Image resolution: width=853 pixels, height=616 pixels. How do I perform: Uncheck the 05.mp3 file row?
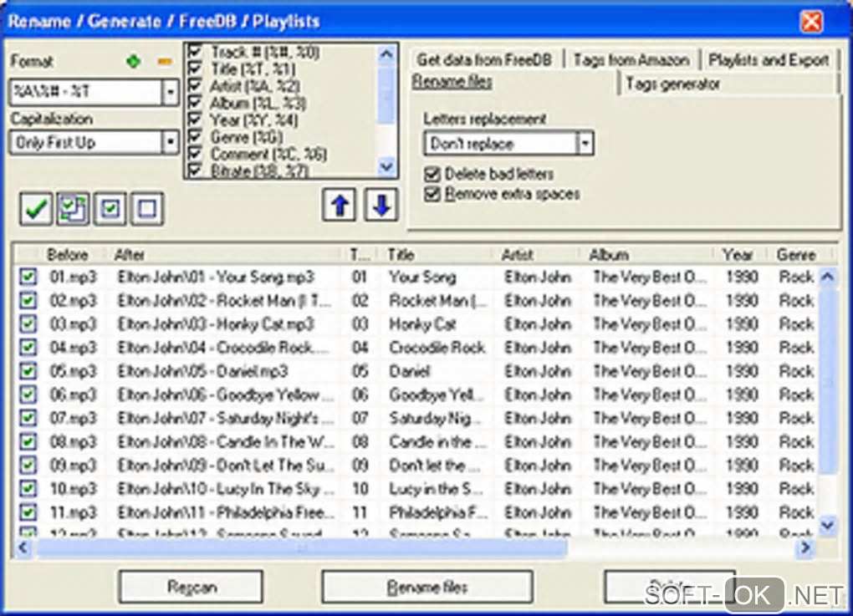coord(28,371)
